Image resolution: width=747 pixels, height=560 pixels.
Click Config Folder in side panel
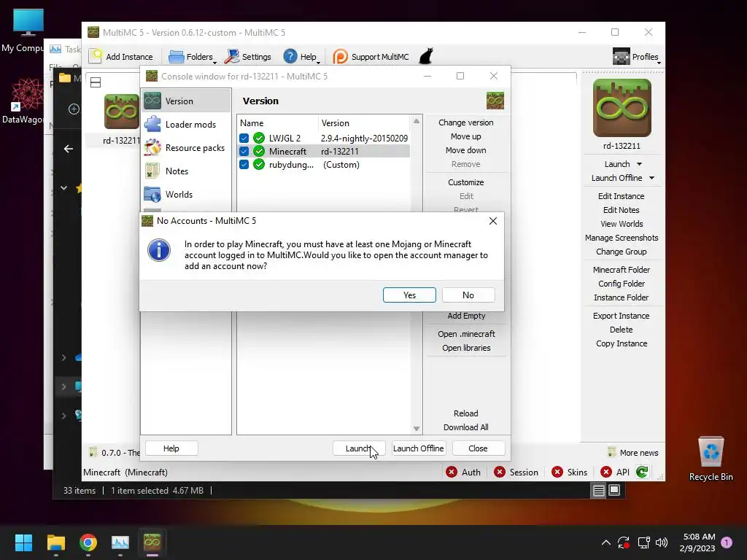pos(622,284)
